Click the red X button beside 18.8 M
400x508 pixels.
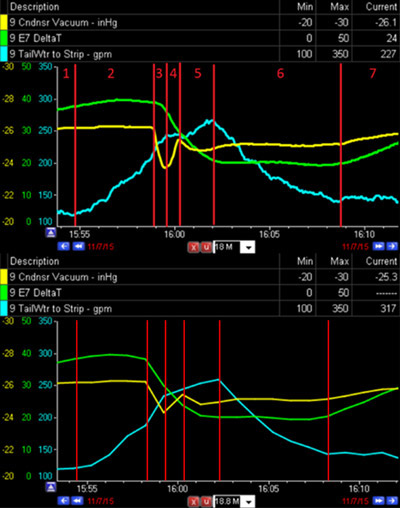(194, 501)
